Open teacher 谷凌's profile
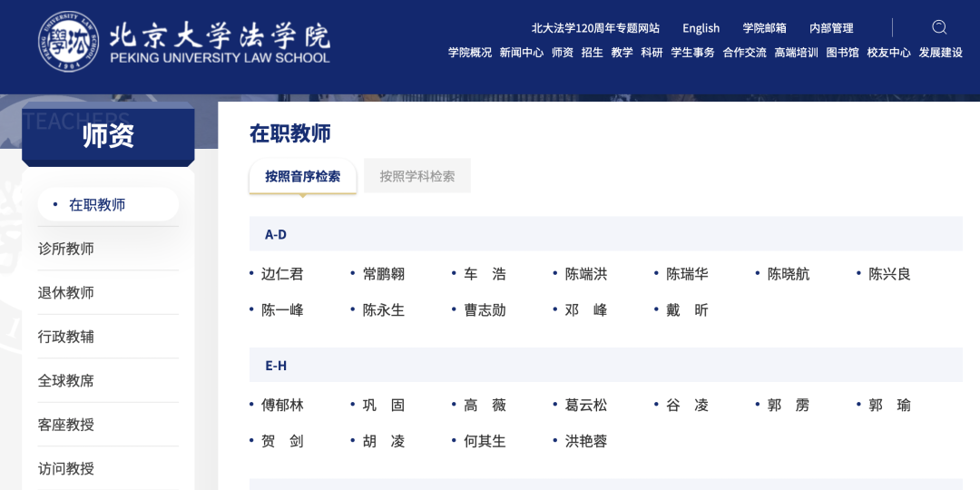Screen dimensions: 980x490 (687, 405)
